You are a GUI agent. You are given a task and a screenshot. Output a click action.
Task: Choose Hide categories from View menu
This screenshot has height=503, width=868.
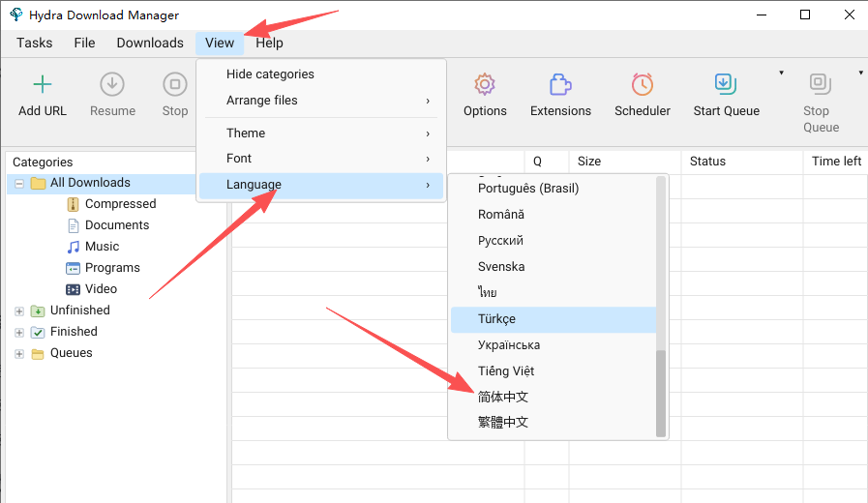tap(321, 74)
